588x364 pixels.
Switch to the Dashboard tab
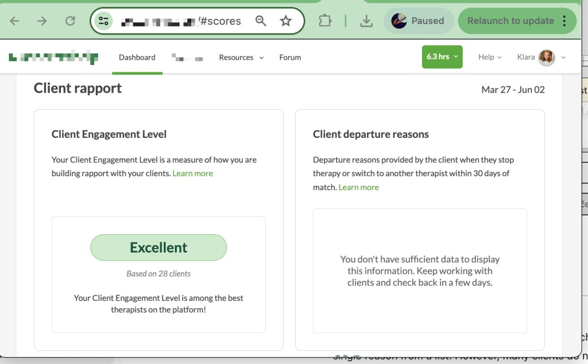pos(137,57)
